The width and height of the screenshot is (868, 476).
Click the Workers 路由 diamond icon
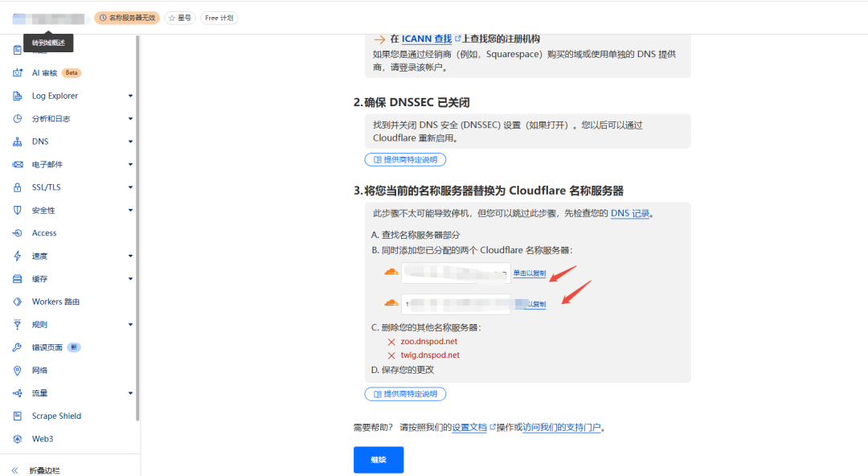pos(18,302)
